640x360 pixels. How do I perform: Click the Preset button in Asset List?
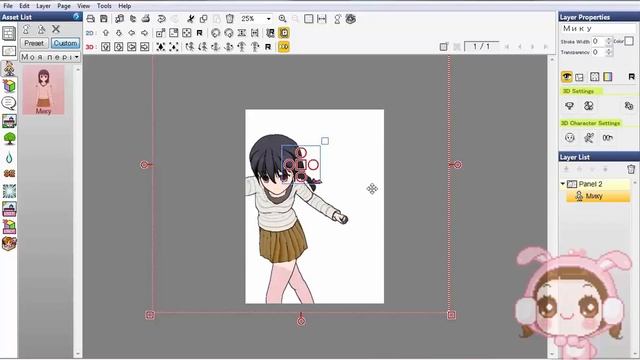(34, 43)
